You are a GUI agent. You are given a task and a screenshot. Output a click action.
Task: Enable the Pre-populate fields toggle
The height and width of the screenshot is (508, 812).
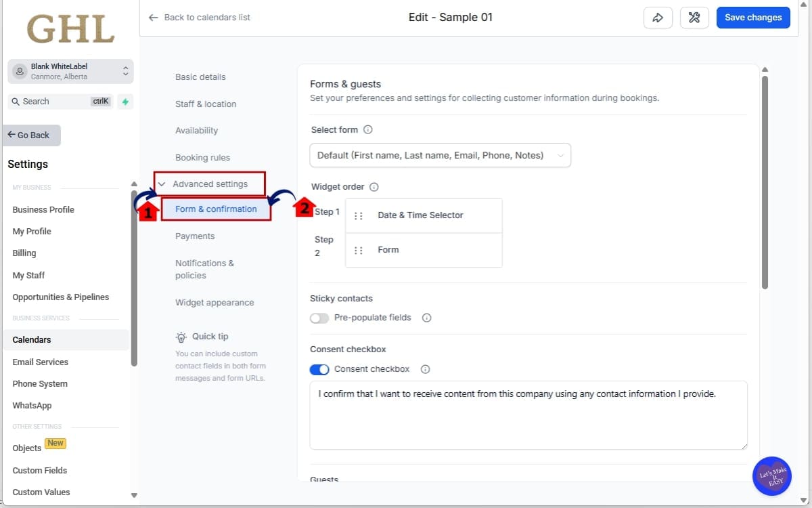pyautogui.click(x=319, y=318)
